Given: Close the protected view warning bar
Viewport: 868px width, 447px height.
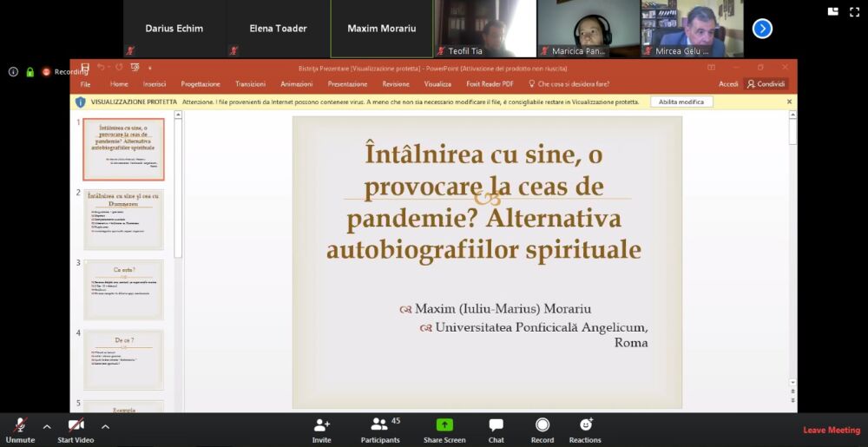Looking at the screenshot, I should (789, 102).
